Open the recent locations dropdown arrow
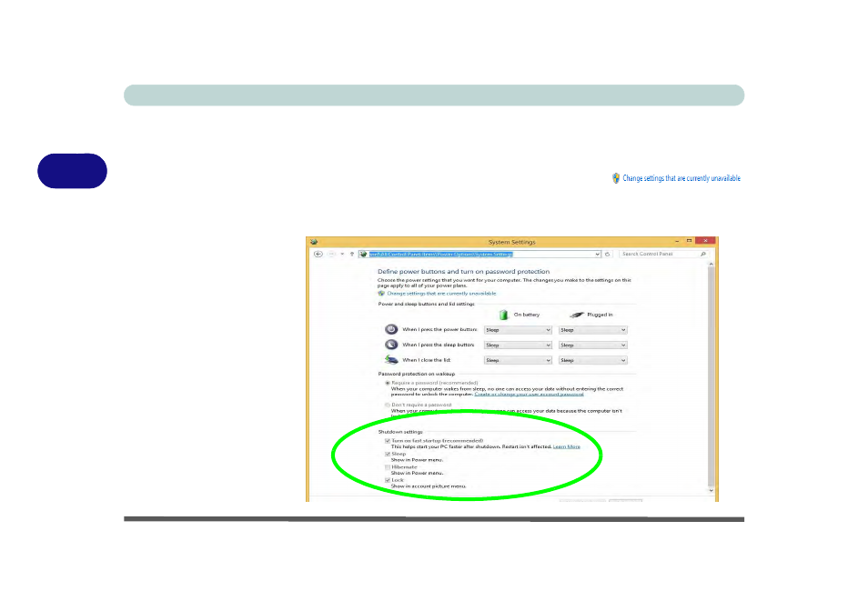The width and height of the screenshot is (868, 611). coord(342,255)
